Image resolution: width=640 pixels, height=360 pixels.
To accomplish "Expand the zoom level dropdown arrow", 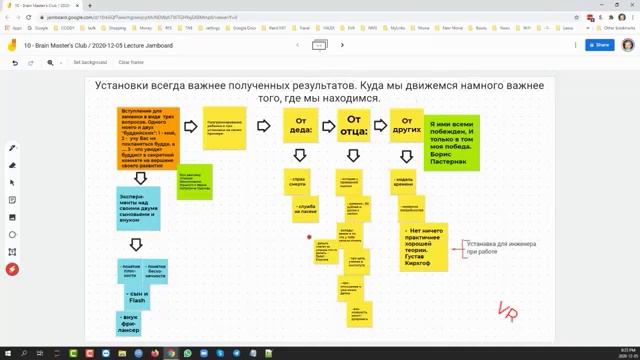I will 61,63.
